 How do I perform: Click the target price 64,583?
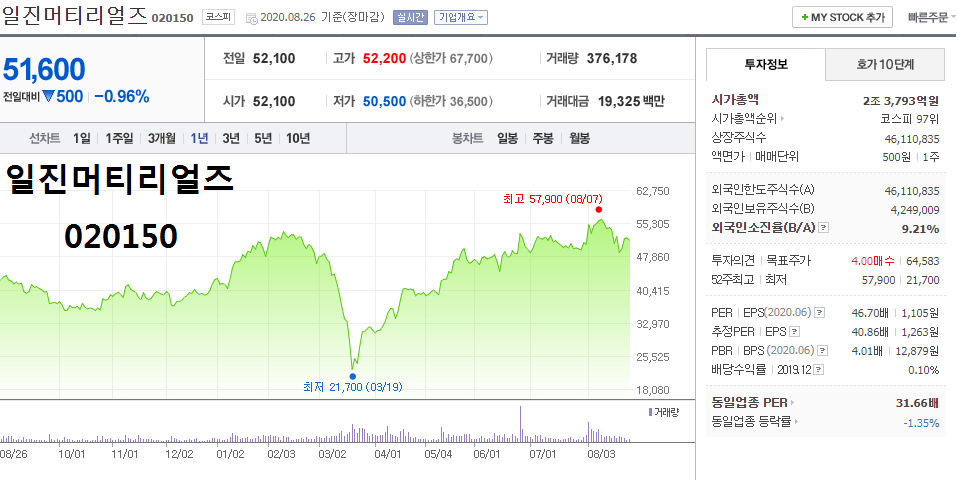[923, 261]
